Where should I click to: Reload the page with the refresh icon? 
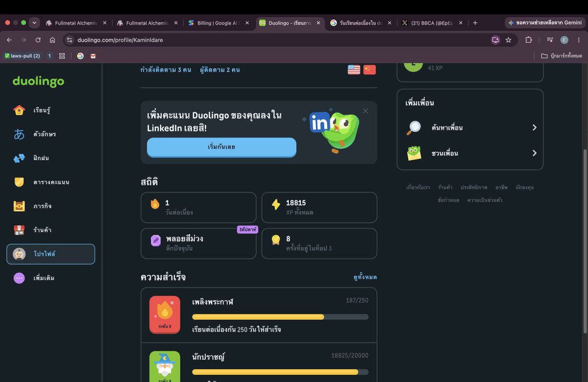(x=38, y=40)
